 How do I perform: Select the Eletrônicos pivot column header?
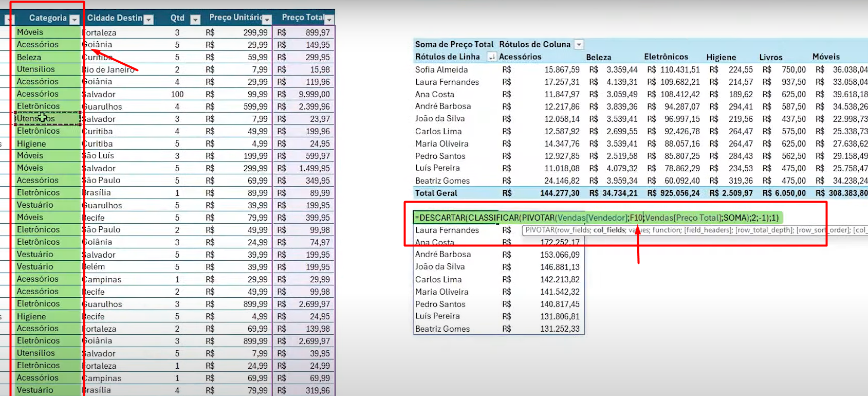coord(666,57)
